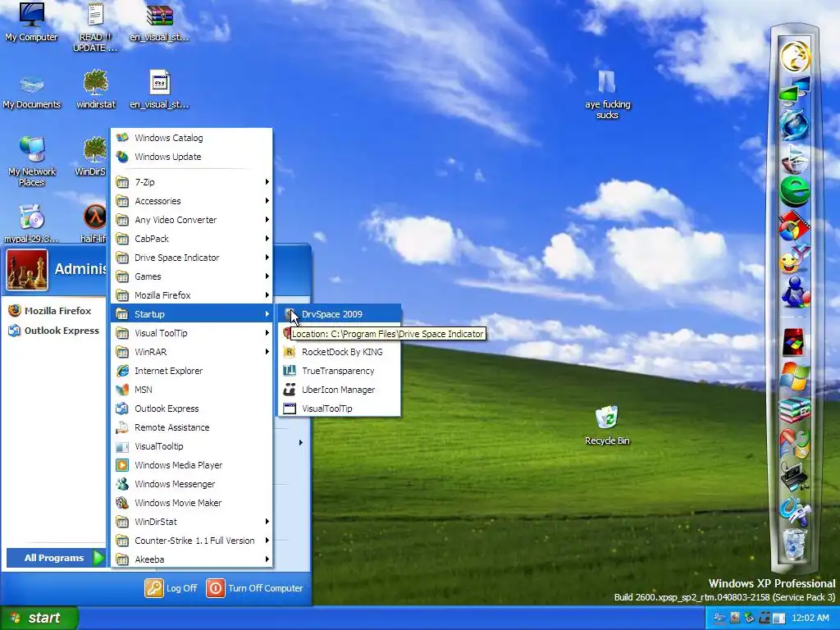The height and width of the screenshot is (630, 840).
Task: Launch the stacked books WinRAR dock icon
Action: [x=794, y=410]
